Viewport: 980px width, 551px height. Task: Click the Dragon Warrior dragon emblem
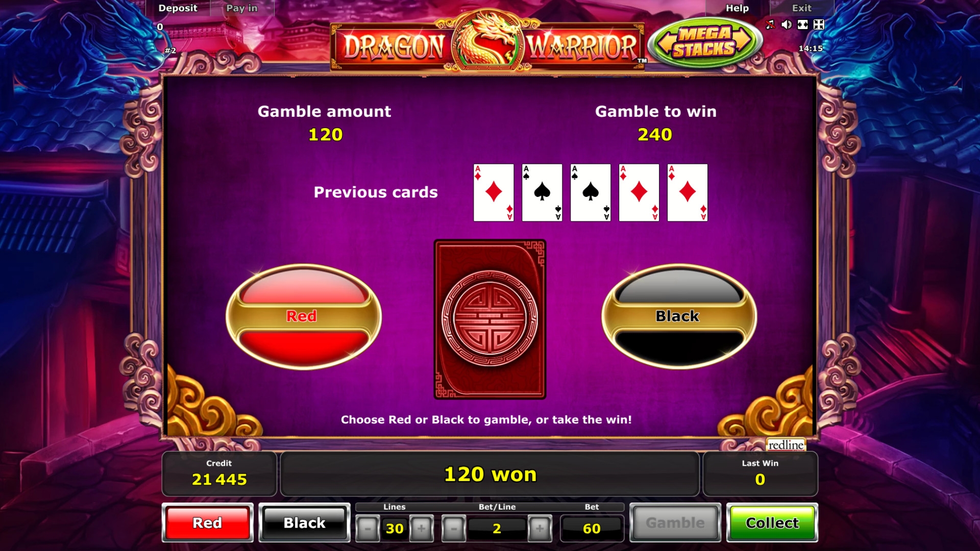click(x=487, y=41)
